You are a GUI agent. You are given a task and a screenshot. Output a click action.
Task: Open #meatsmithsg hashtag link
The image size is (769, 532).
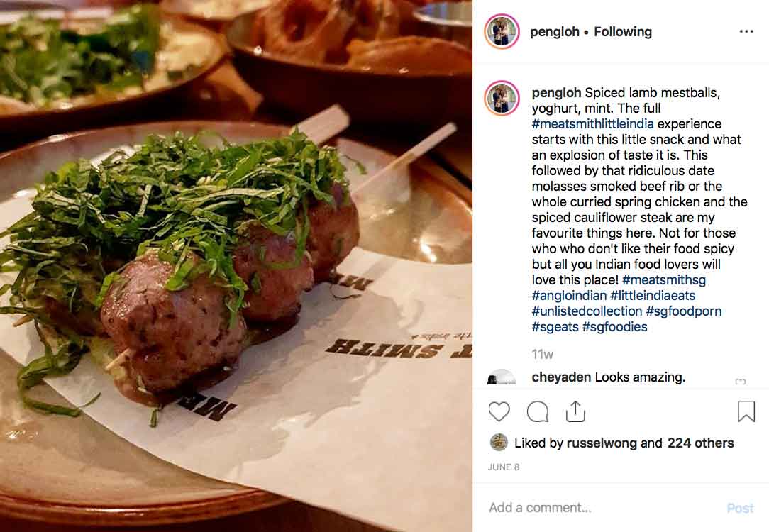point(664,280)
